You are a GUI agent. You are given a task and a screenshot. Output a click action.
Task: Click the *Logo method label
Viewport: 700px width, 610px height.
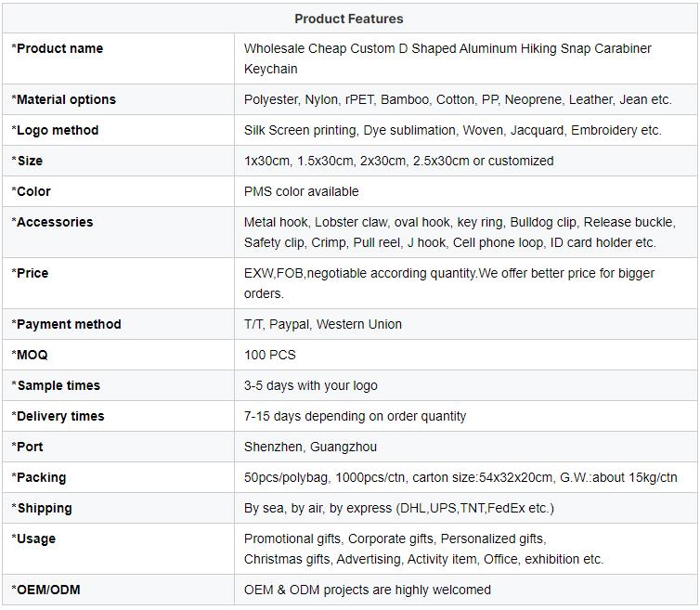click(55, 130)
